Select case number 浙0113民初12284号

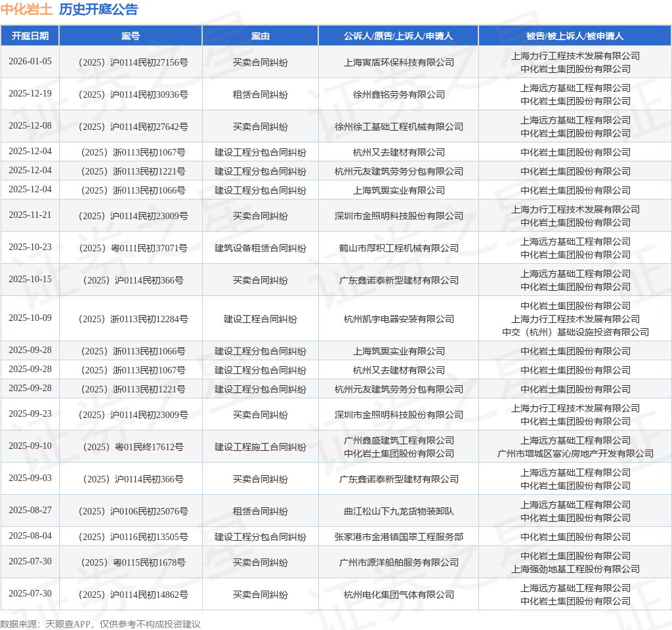point(133,319)
